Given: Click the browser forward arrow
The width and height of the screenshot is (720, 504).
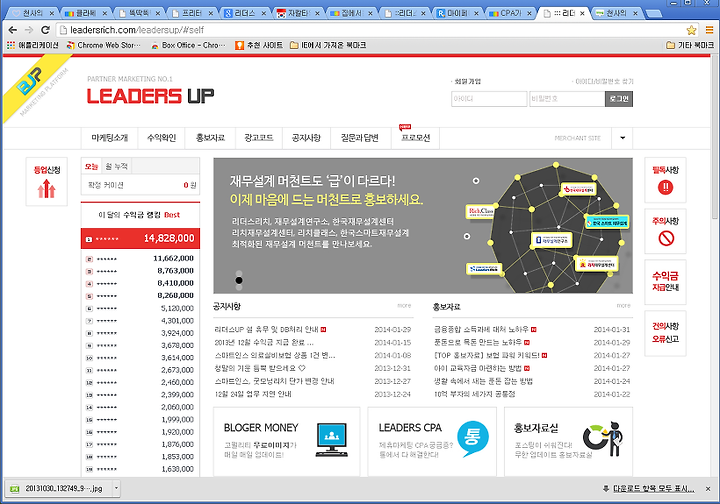Looking at the screenshot, I should click(29, 30).
